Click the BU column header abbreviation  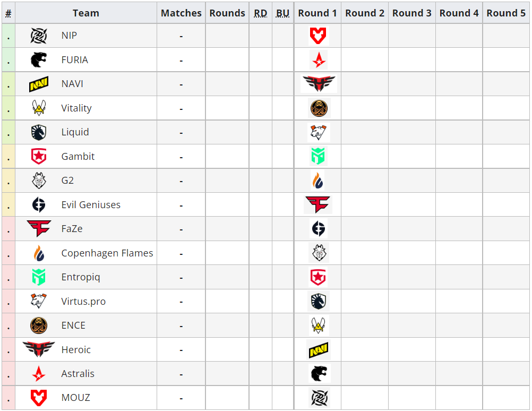click(283, 13)
